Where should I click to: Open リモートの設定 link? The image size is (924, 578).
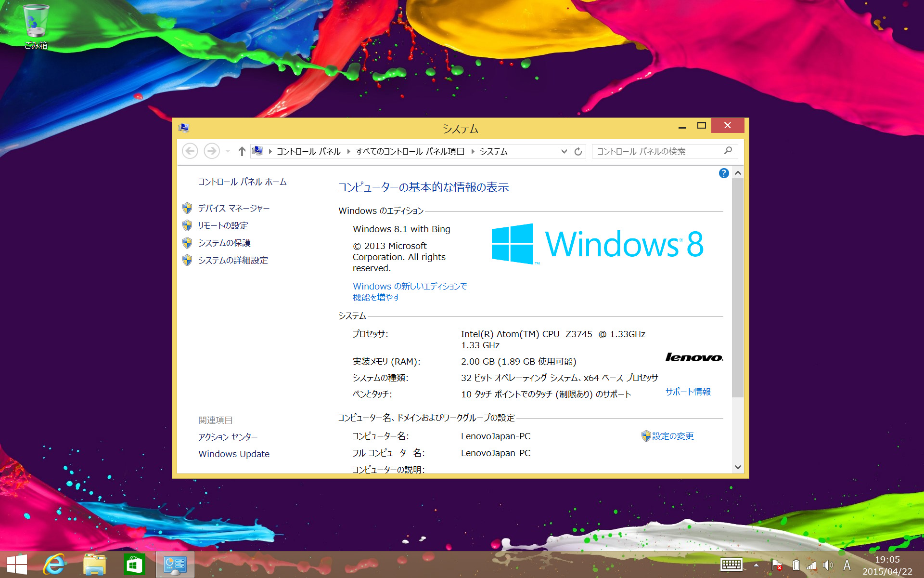click(x=223, y=226)
